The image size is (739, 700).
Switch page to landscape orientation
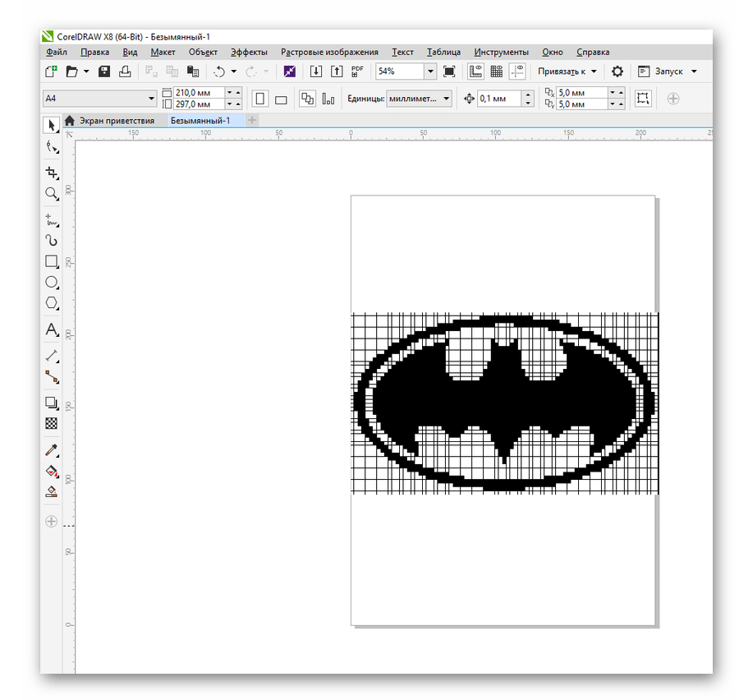pos(281,99)
